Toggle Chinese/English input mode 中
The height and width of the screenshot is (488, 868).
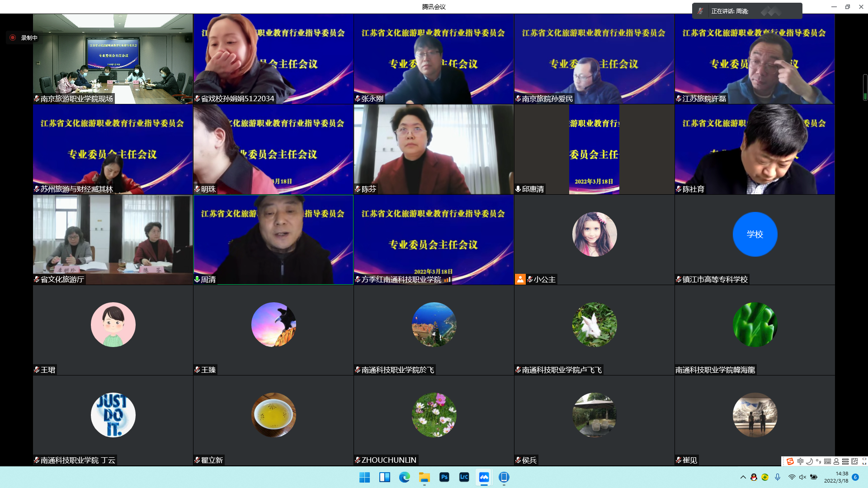pyautogui.click(x=800, y=461)
